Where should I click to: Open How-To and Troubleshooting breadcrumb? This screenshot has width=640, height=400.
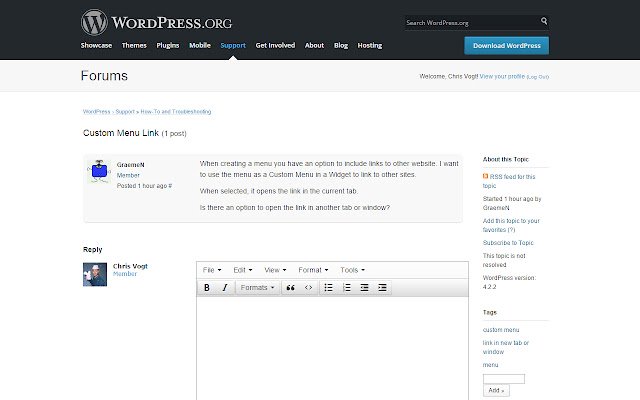point(176,112)
